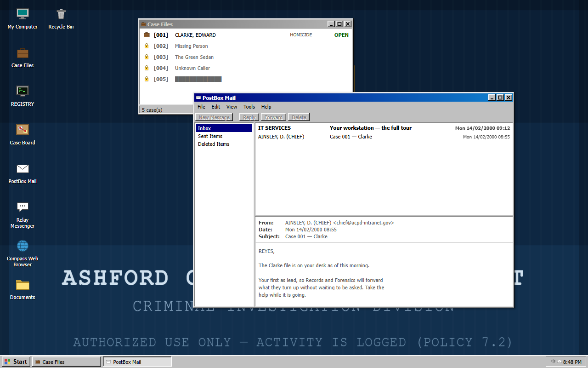Close the Case Files window
The image size is (588, 368).
click(x=348, y=24)
